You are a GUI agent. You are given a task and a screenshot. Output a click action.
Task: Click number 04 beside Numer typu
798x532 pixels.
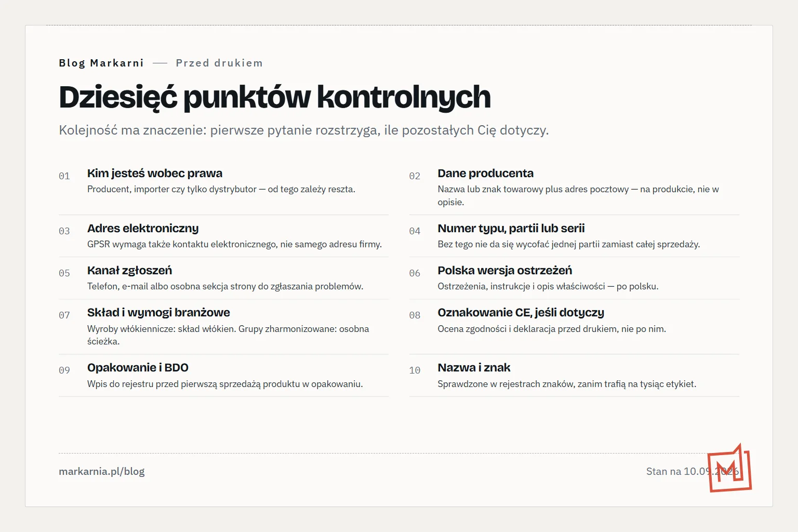[x=415, y=231]
